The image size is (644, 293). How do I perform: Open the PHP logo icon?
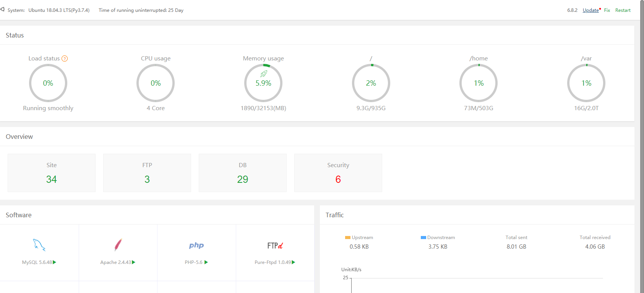196,246
